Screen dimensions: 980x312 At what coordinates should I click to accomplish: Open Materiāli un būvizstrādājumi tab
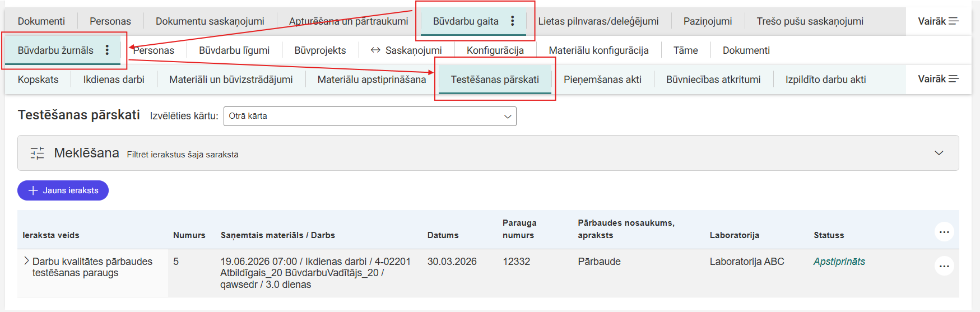[231, 80]
